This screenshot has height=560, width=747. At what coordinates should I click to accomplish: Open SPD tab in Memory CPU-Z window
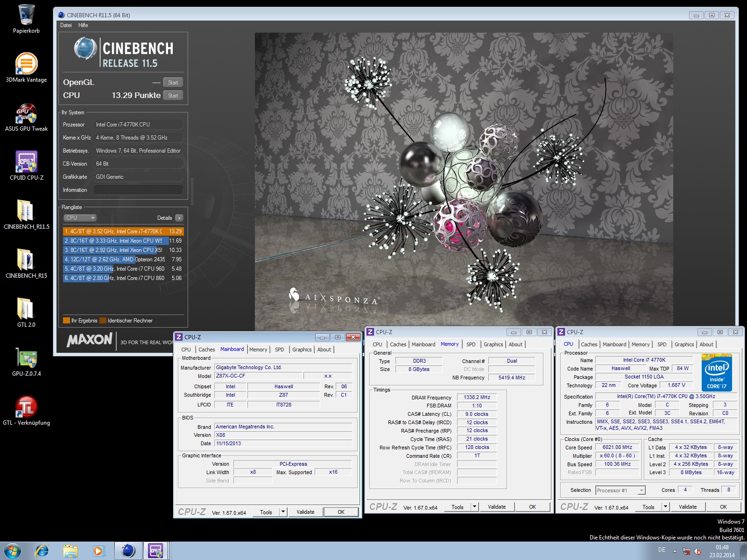(x=471, y=344)
